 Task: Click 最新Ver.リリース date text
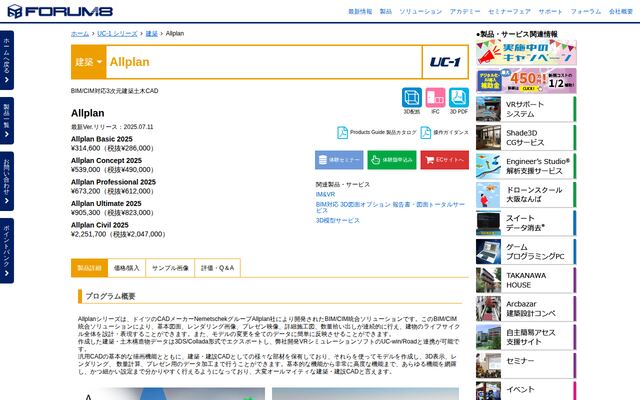point(112,127)
